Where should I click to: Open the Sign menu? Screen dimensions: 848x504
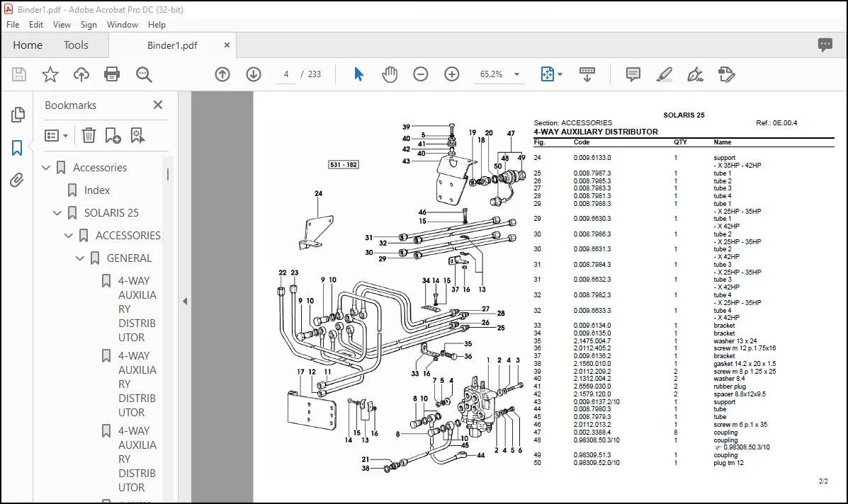pyautogui.click(x=89, y=25)
